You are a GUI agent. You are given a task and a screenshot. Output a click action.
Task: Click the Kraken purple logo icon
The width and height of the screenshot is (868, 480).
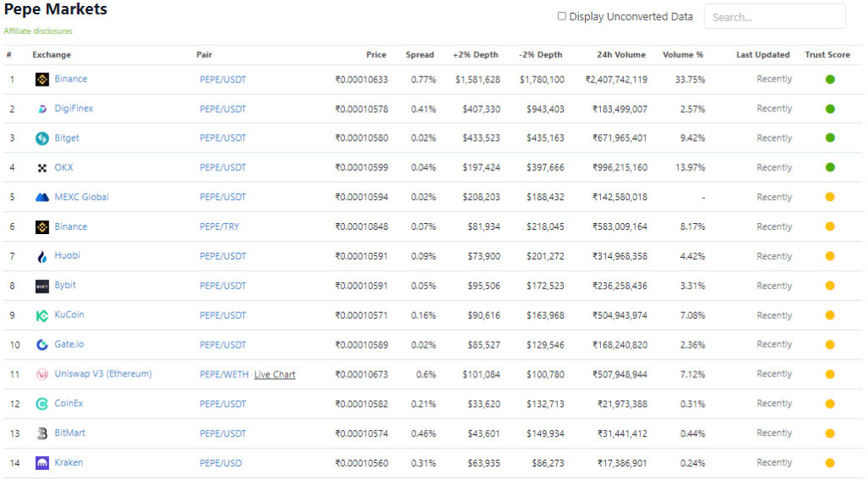point(42,463)
